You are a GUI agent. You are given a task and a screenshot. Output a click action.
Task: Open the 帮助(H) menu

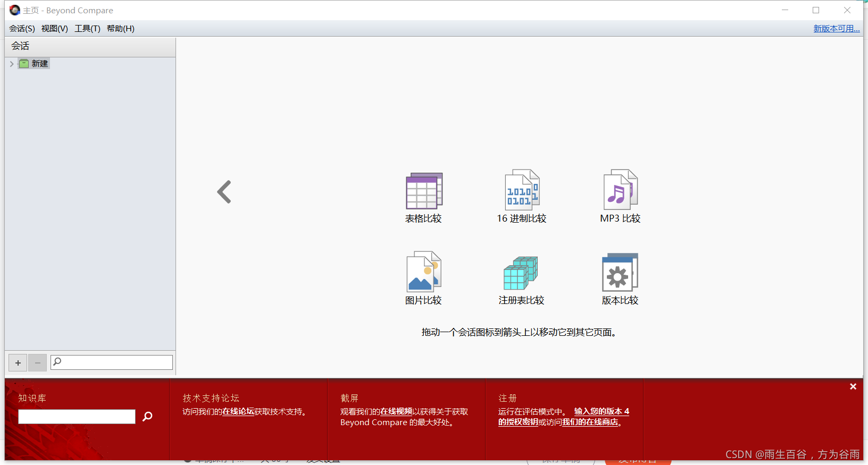click(121, 29)
